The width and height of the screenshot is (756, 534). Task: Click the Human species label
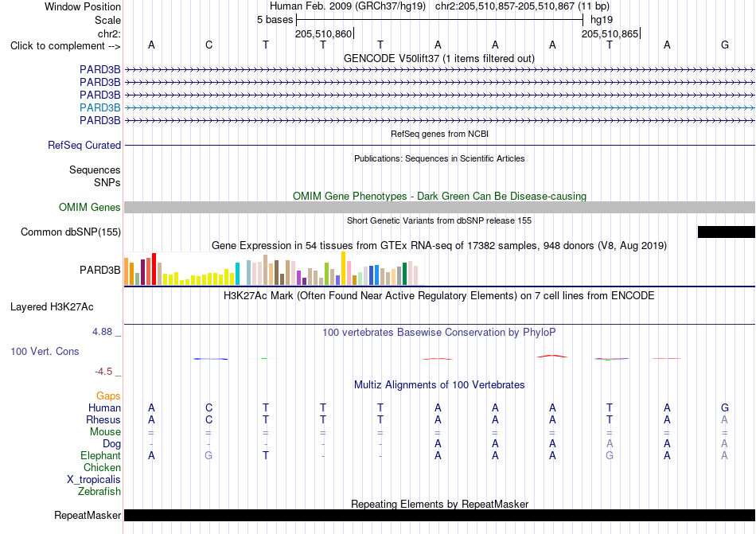104,407
